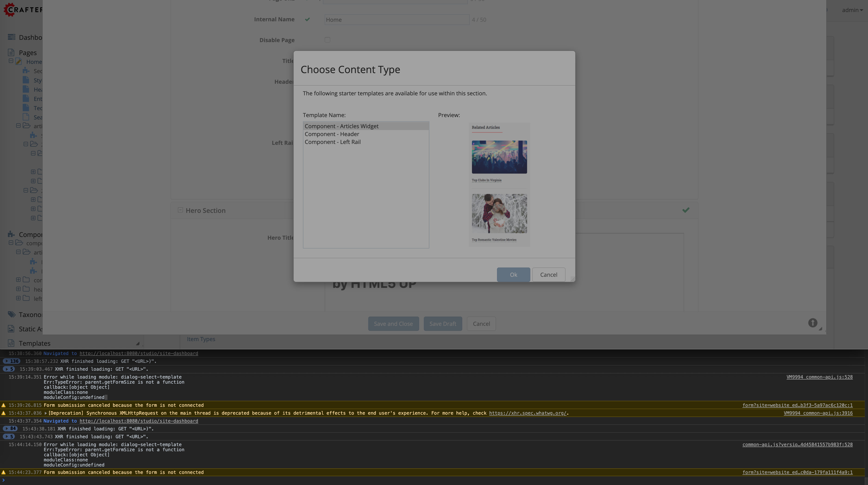The width and height of the screenshot is (868, 485).
Task: Open the xhr.spec.whatwg.org link
Action: (527, 413)
